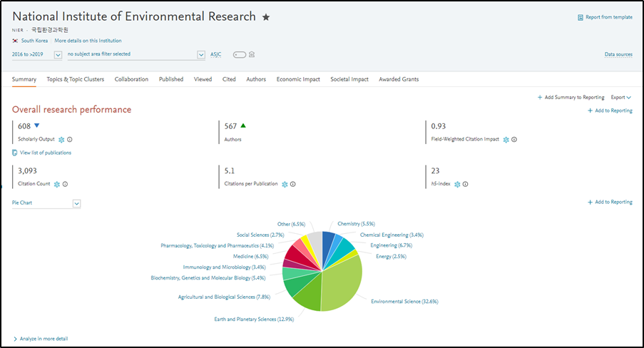The image size is (644, 348).
Task: Click Add Summary to Reporting
Action: tap(571, 98)
